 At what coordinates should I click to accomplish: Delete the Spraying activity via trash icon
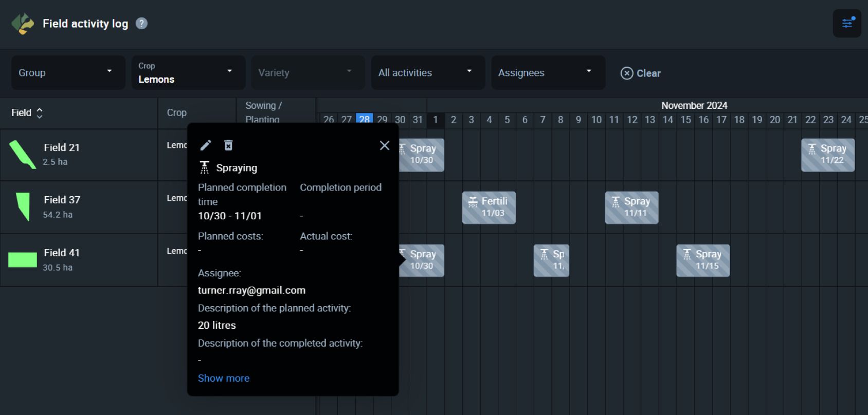(228, 145)
